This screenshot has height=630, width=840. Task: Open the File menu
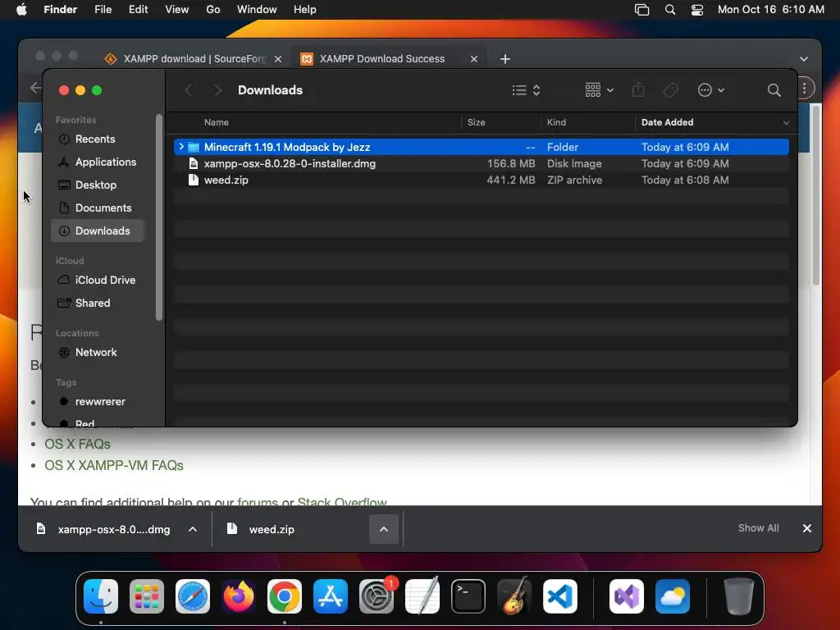click(x=103, y=10)
